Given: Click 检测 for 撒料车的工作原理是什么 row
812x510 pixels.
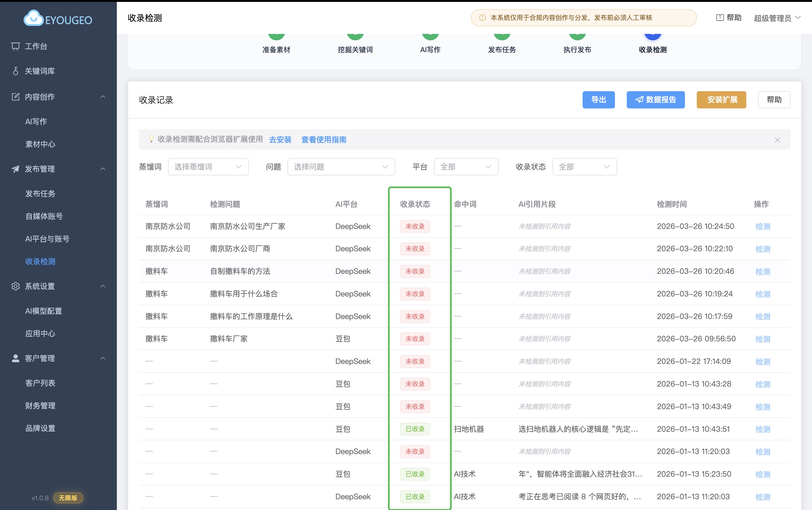Looking at the screenshot, I should (x=763, y=317).
